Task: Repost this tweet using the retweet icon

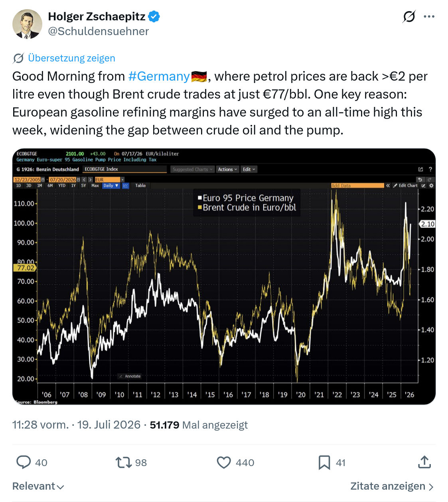Action: point(123,462)
